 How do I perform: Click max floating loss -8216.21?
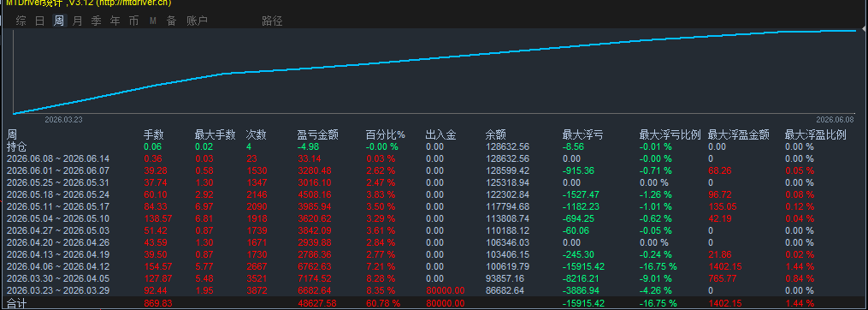(581, 278)
